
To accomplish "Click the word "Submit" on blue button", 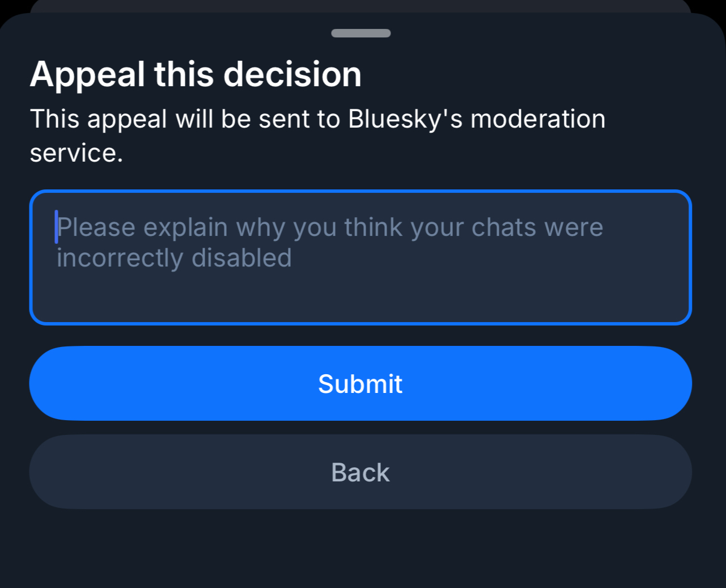I will (x=360, y=384).
